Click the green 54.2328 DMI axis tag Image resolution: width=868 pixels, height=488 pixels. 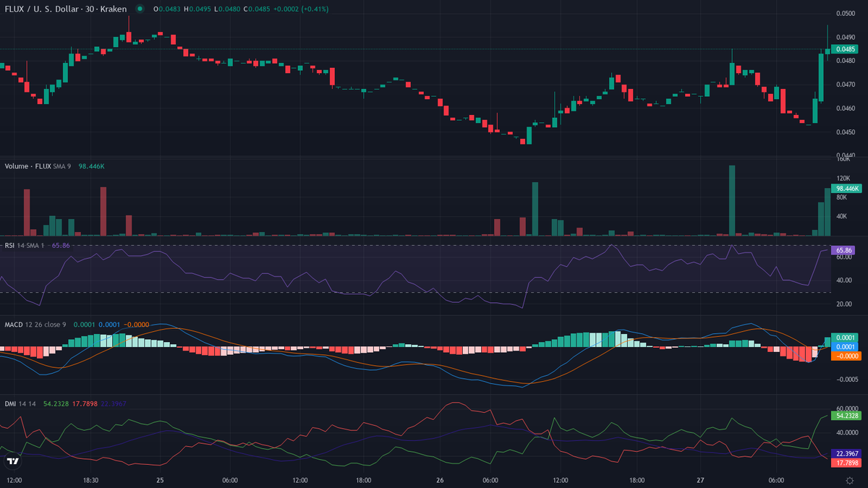point(846,416)
